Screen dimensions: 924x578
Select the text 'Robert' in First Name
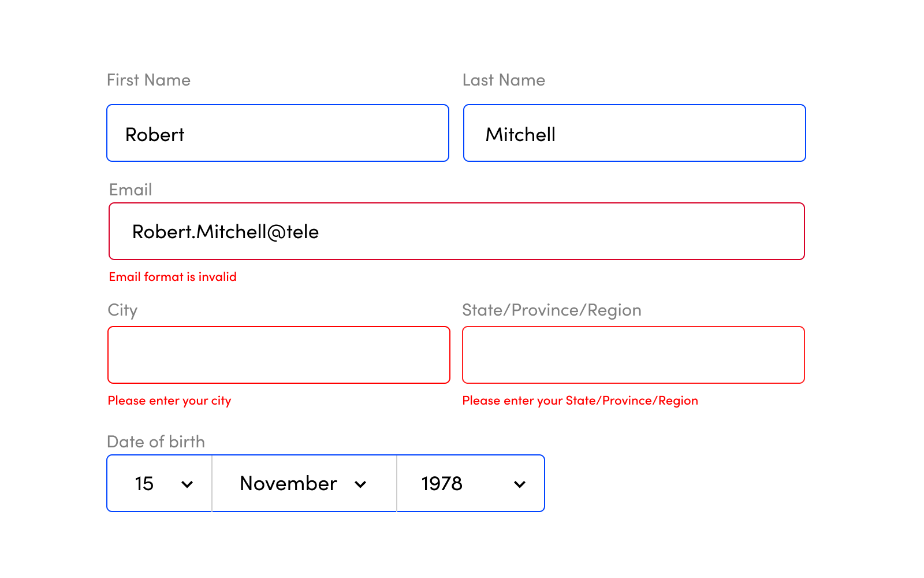(x=155, y=134)
